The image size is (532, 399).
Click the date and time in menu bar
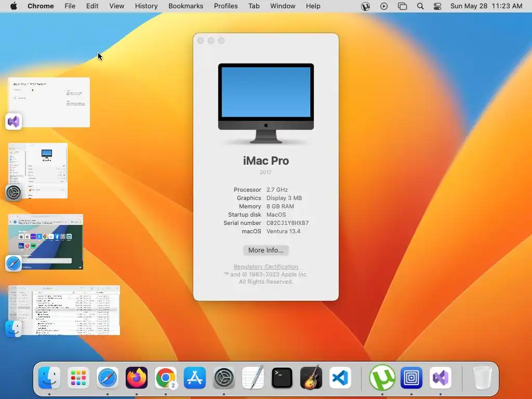tap(486, 6)
